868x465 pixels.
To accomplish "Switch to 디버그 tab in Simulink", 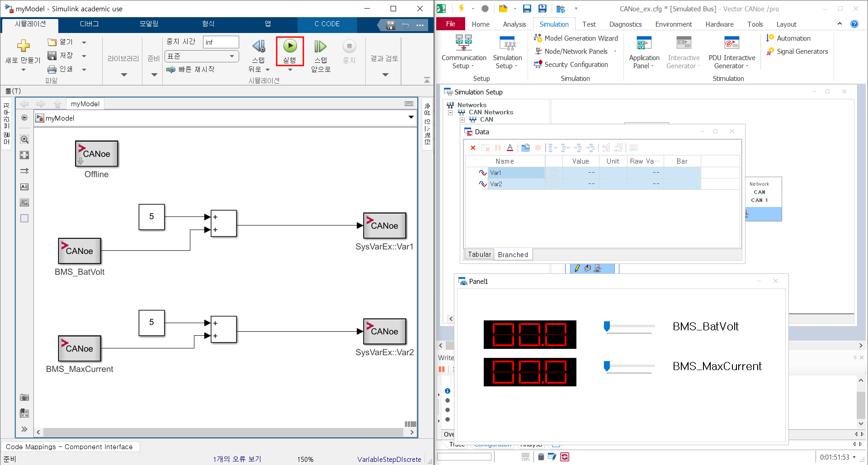I will click(x=89, y=24).
